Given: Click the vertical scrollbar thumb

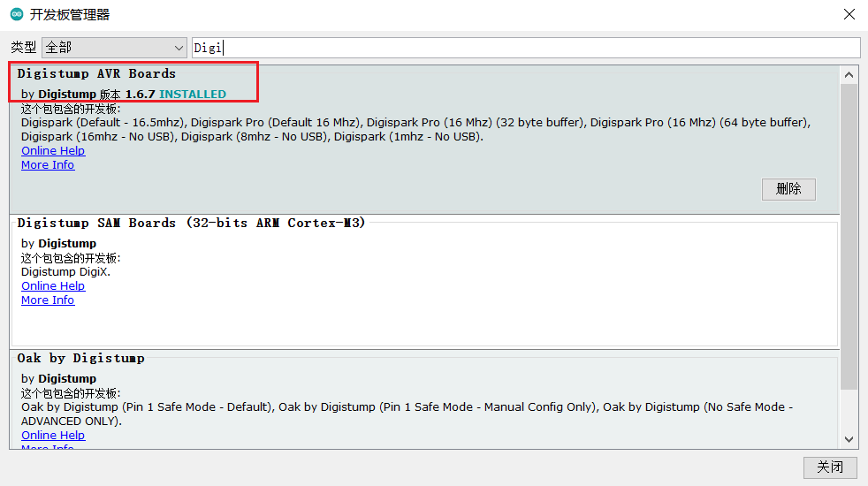Looking at the screenshot, I should [x=849, y=237].
